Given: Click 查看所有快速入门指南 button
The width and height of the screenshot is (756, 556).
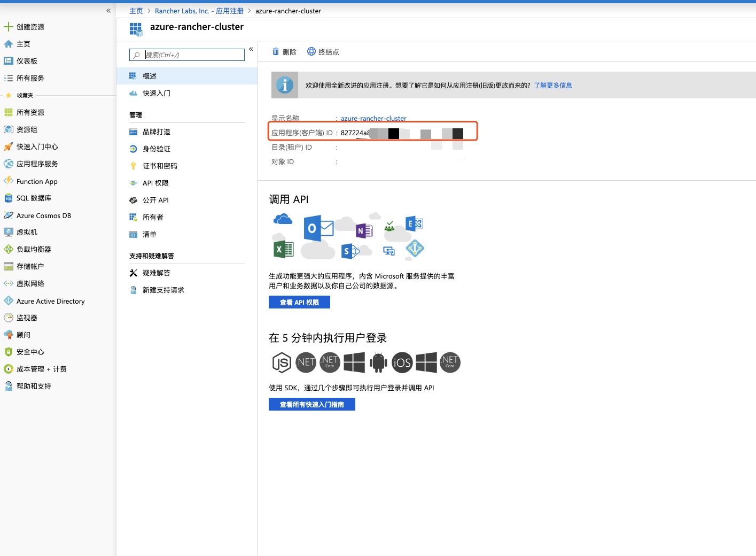Looking at the screenshot, I should point(312,404).
